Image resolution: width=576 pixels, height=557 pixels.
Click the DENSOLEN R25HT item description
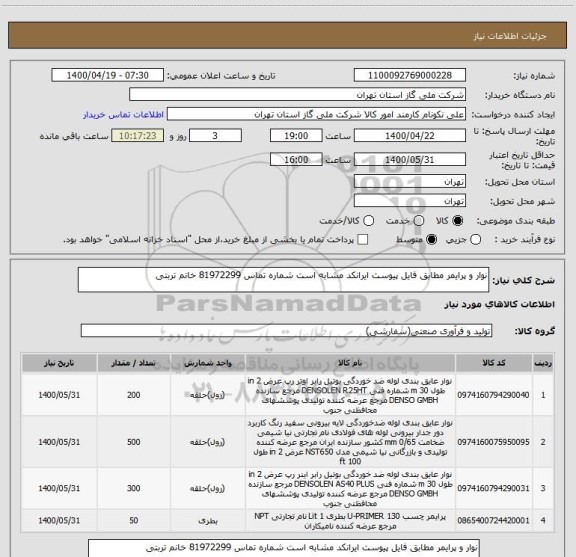350,395
